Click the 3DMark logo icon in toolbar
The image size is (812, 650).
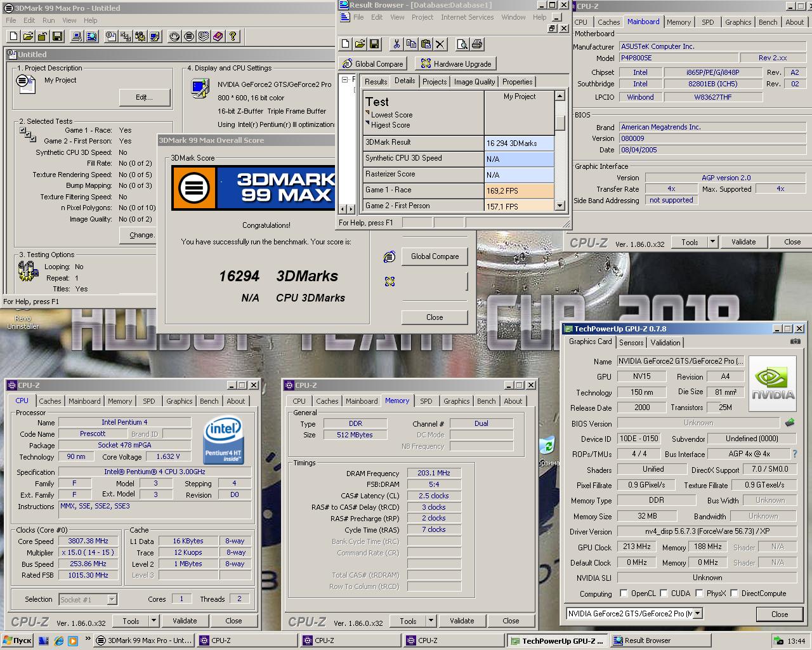188,36
